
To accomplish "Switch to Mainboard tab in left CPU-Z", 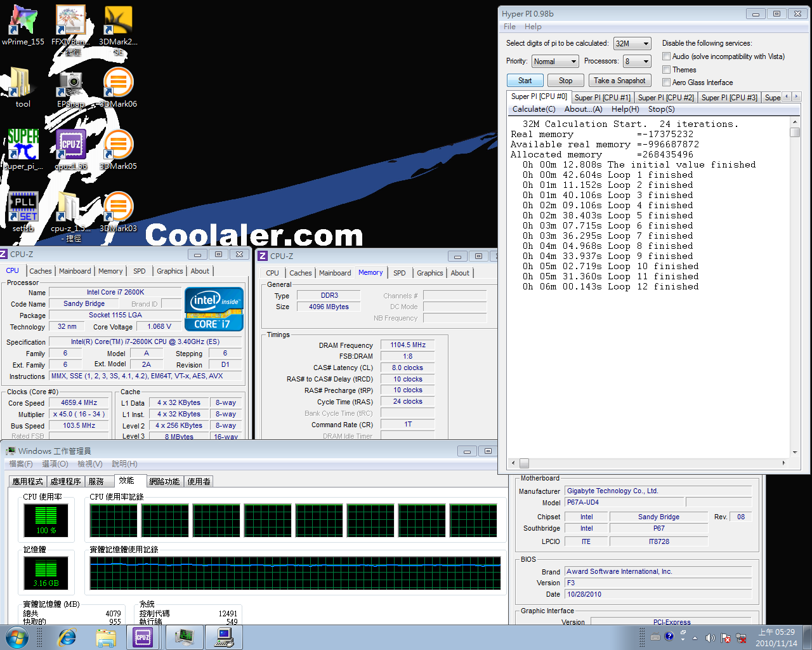I will (75, 271).
